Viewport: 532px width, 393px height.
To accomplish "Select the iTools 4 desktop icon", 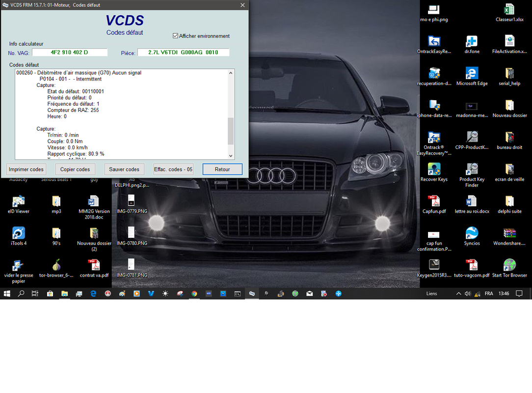I will [x=18, y=237].
